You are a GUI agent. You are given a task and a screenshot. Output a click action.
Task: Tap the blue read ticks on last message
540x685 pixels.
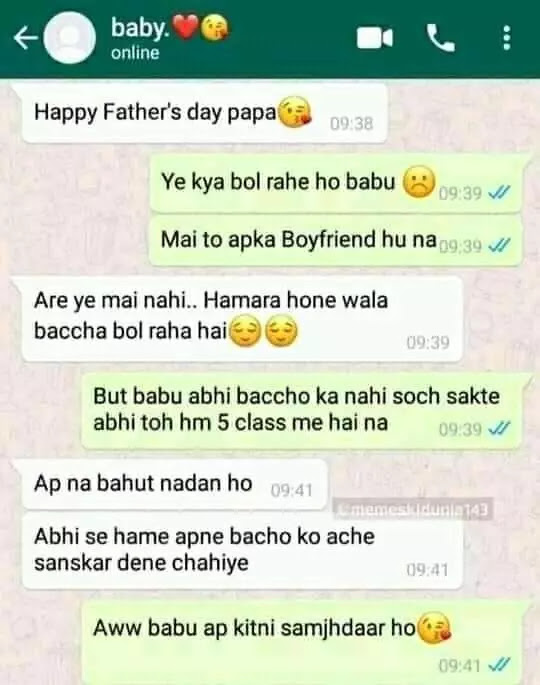click(499, 665)
